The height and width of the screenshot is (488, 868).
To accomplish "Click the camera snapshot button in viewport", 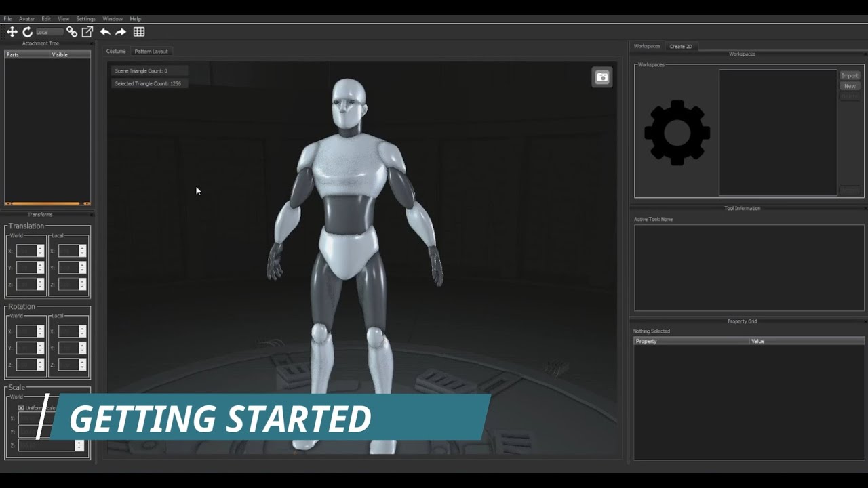I will (602, 77).
